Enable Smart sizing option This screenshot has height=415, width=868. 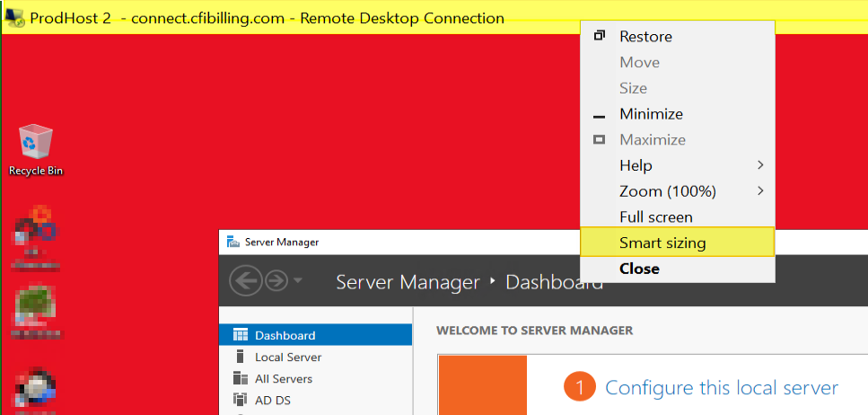pos(677,243)
